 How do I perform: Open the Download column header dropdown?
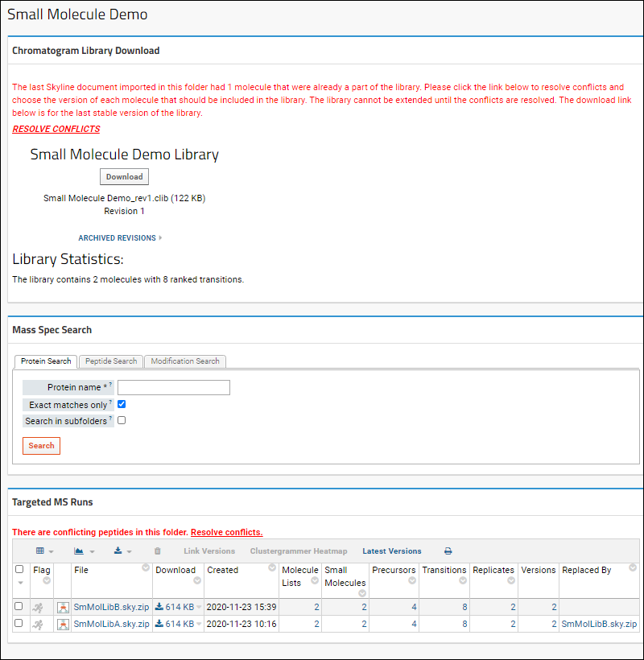tap(197, 581)
